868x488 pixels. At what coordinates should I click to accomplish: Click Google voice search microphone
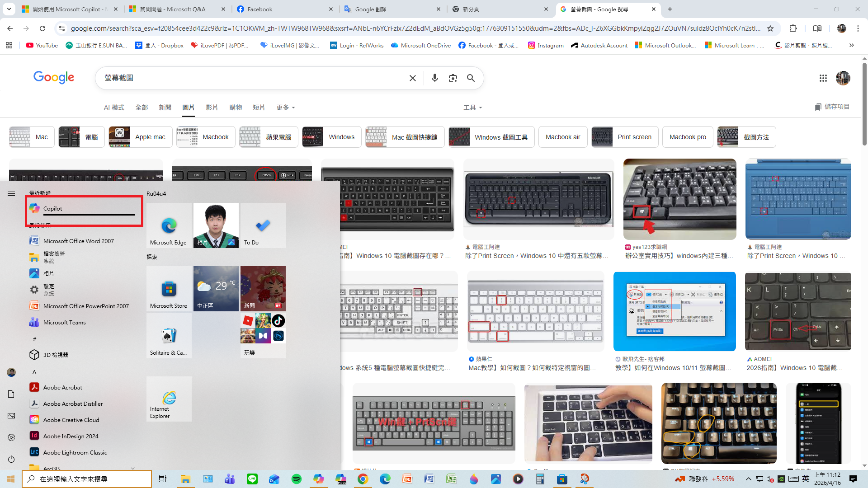click(434, 78)
